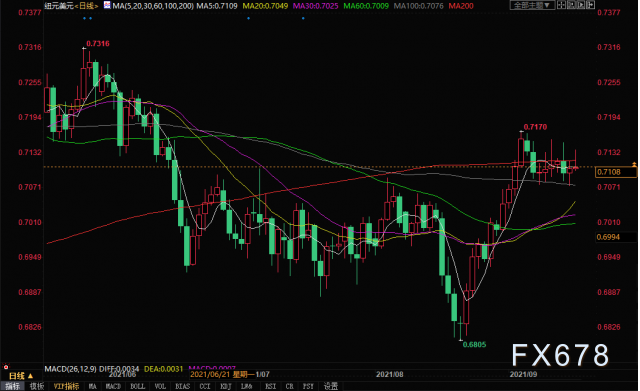The height and width of the screenshot is (391, 640).
Task: Click the crosshair cursor icon in top toolbar
Action: click(562, 5)
